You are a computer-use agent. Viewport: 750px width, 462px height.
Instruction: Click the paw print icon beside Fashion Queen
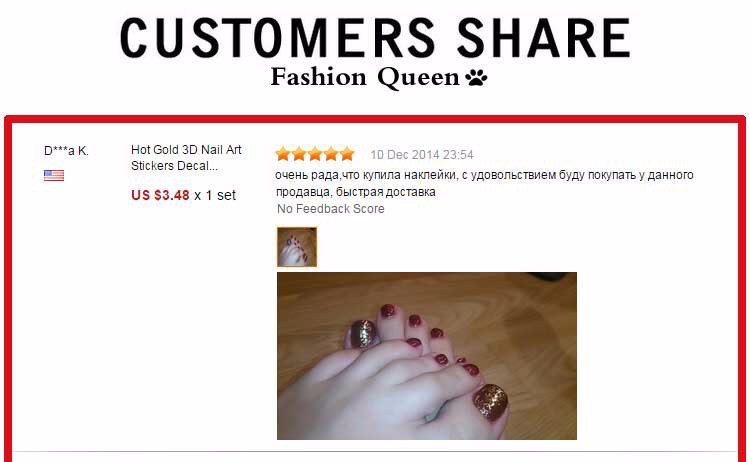pos(476,77)
